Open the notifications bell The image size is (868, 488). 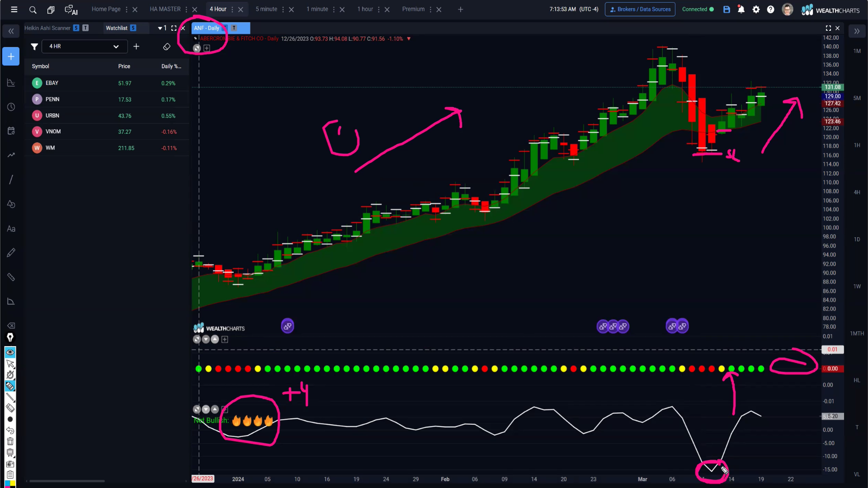tap(741, 9)
